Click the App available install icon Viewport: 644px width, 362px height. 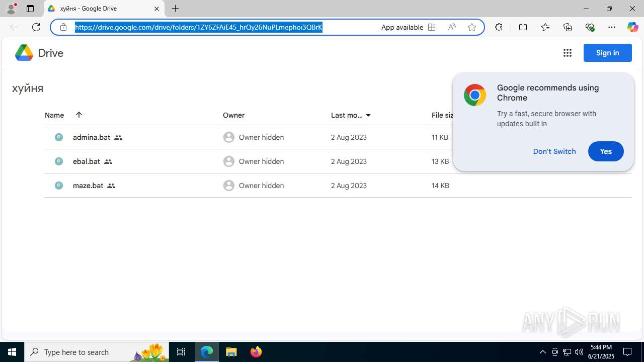point(432,27)
